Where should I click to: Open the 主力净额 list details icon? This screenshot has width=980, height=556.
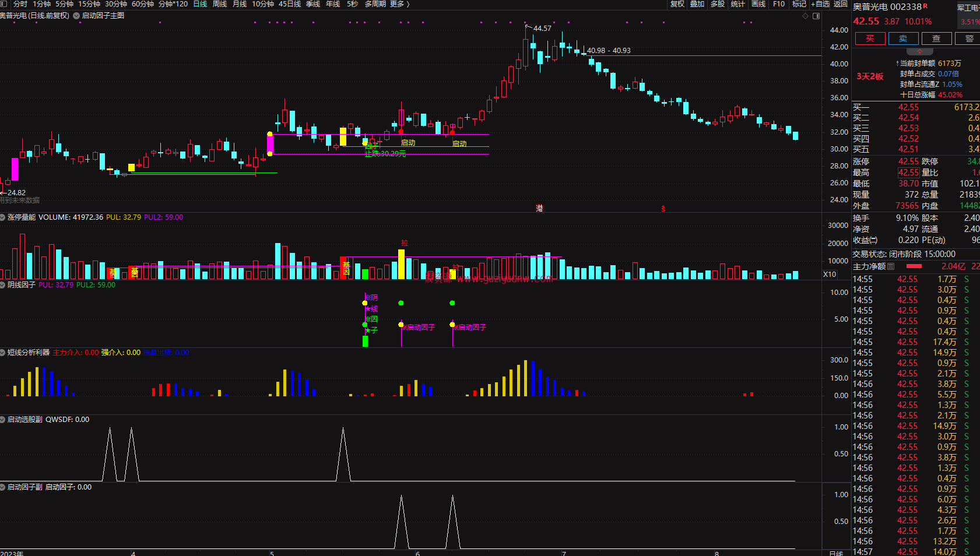[891, 266]
